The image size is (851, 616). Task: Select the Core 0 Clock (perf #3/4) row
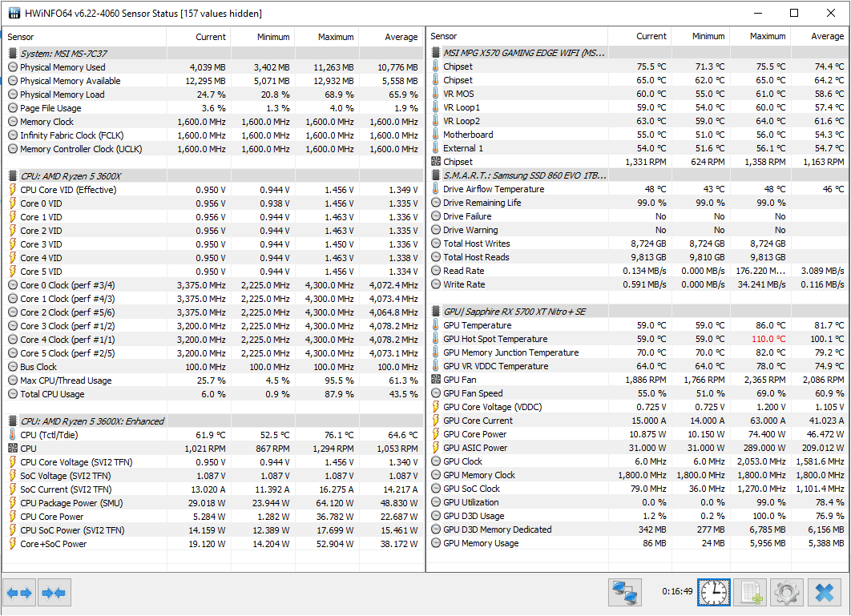click(x=213, y=285)
